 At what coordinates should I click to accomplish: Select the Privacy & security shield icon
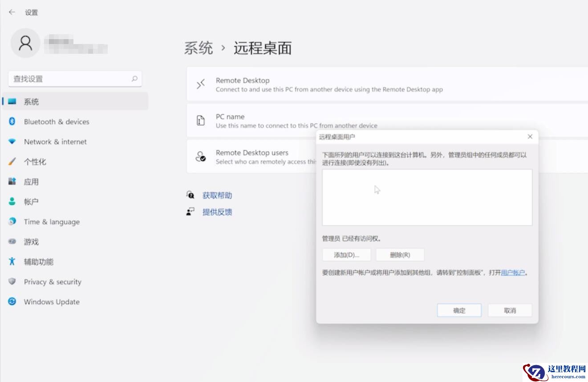12,281
